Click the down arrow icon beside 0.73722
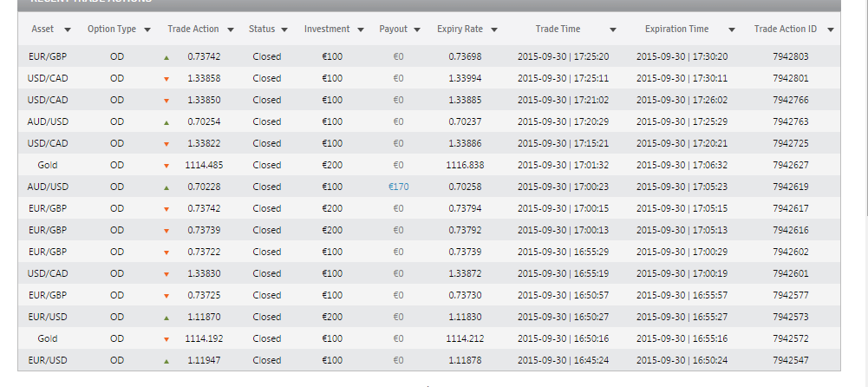Screen dimensions: 868x387 pyautogui.click(x=166, y=253)
